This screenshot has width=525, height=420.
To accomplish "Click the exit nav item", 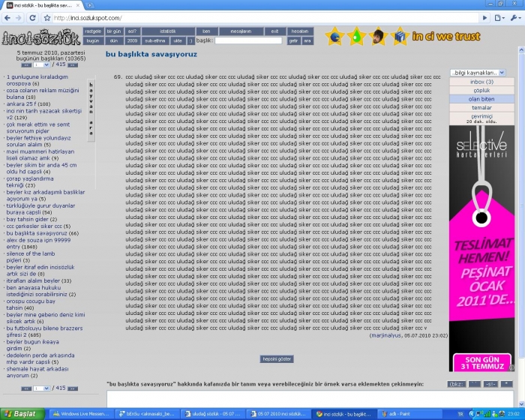I will pos(275,31).
